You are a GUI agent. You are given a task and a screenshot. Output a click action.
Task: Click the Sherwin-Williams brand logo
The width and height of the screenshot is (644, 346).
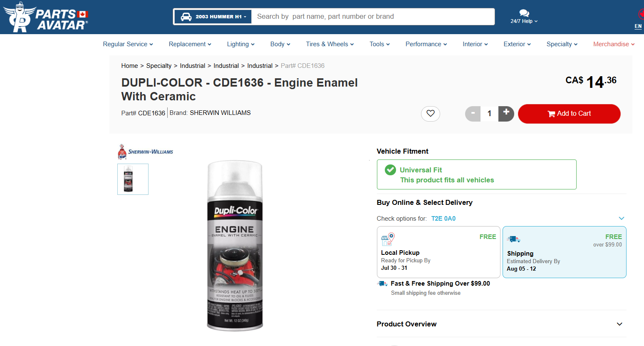(x=146, y=152)
